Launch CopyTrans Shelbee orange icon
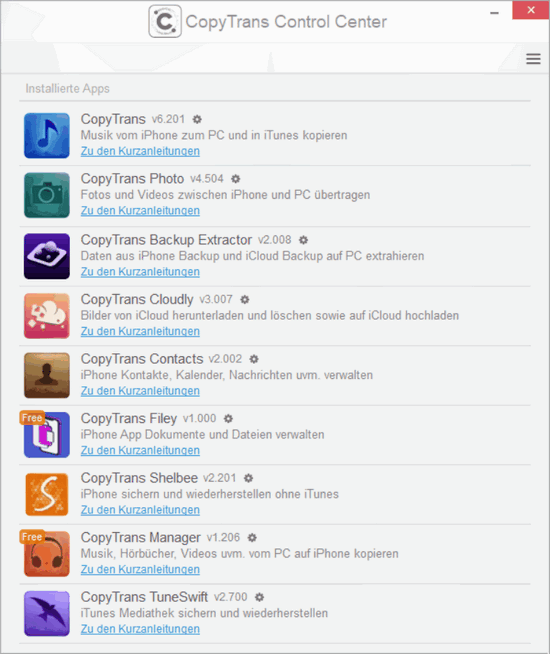 coord(47,495)
